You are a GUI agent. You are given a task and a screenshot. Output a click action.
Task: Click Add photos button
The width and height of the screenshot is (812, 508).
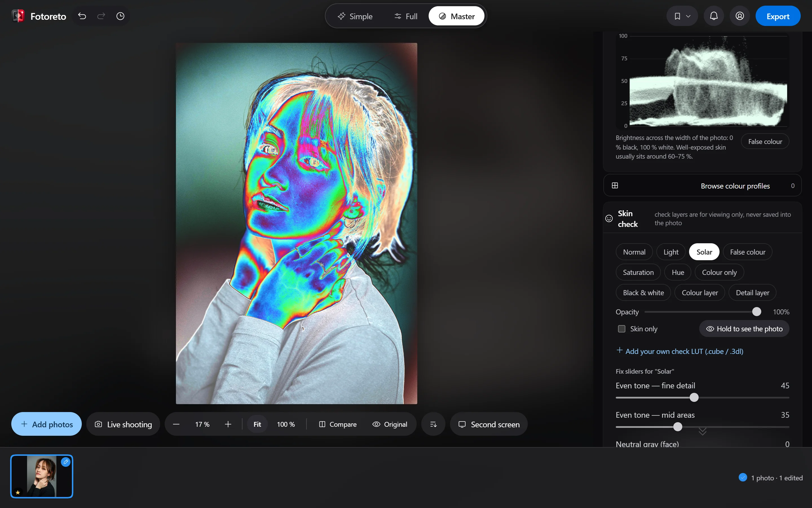(46, 424)
